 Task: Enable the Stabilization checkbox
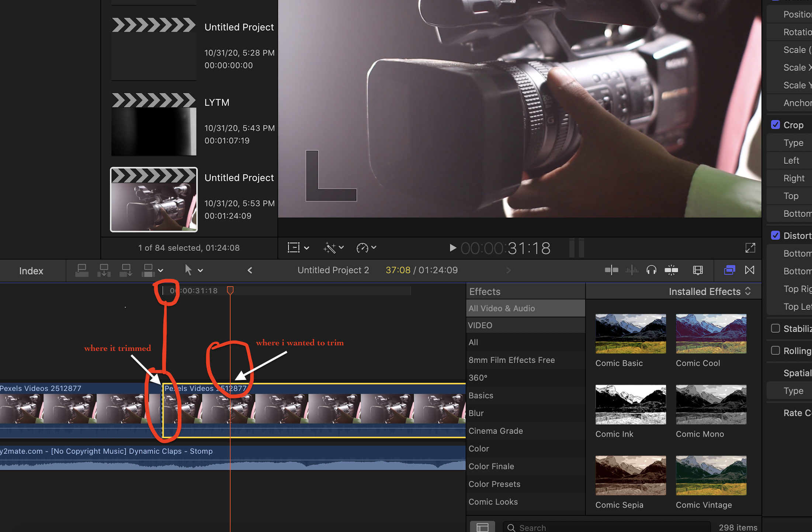tap(775, 328)
